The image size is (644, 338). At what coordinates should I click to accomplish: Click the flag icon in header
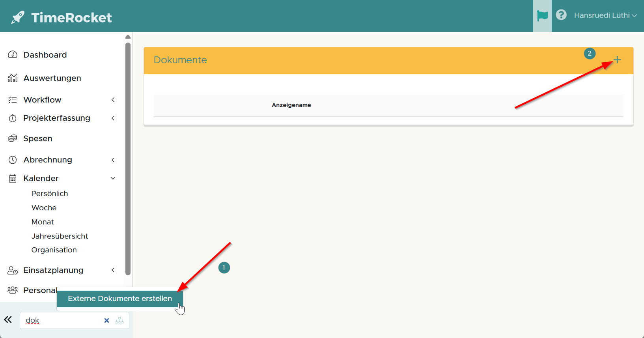click(542, 16)
